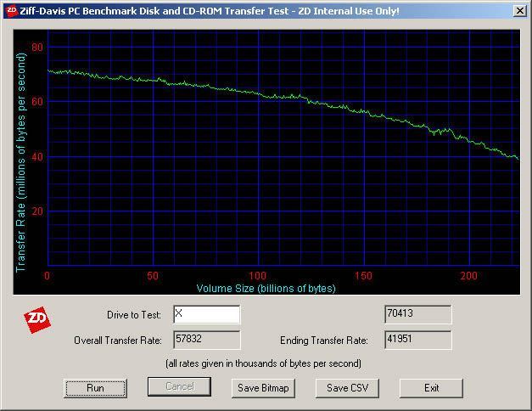The width and height of the screenshot is (532, 411).
Task: Click the field showing 70413
Action: click(x=418, y=314)
